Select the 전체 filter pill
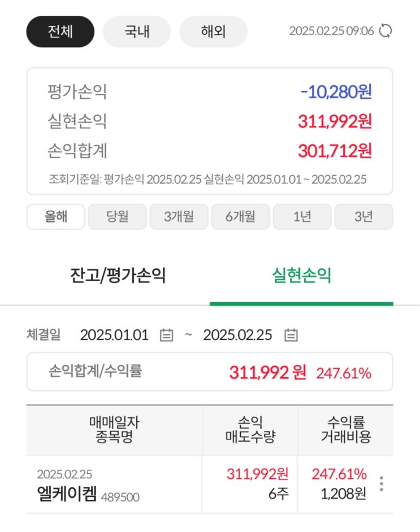420x532 pixels. click(60, 31)
